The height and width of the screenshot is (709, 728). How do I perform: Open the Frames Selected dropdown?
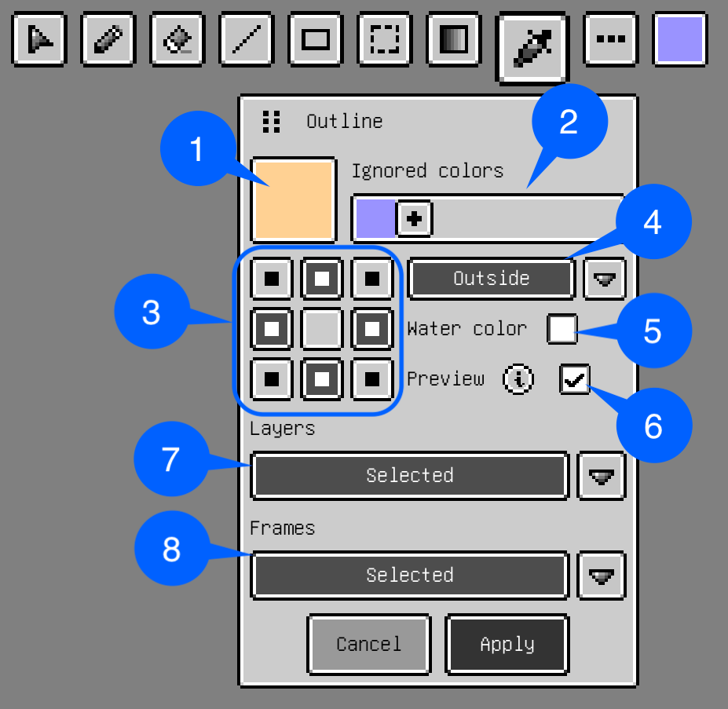coord(602,576)
